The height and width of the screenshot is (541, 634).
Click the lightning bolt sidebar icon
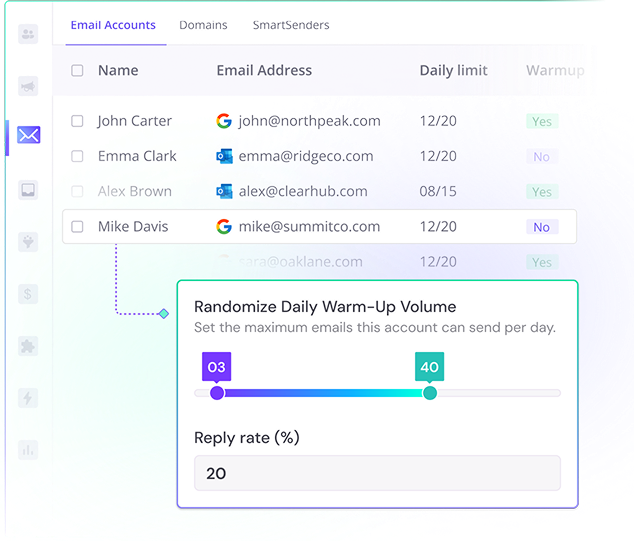[28, 398]
